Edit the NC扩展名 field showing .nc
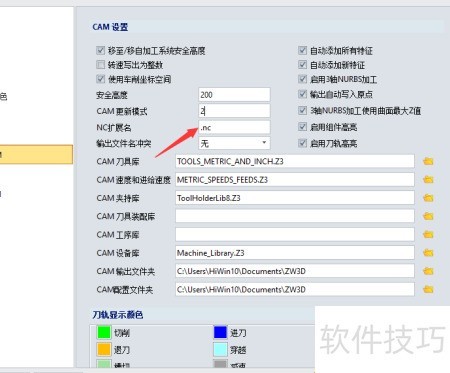The height and width of the screenshot is (373, 450). [x=234, y=127]
